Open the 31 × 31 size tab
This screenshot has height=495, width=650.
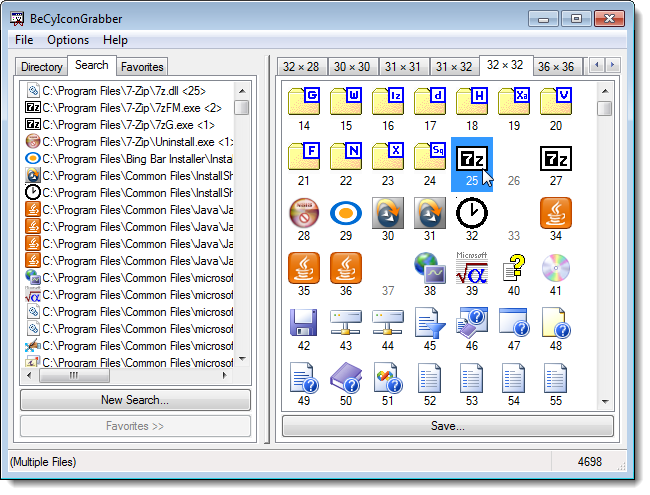[x=403, y=67]
